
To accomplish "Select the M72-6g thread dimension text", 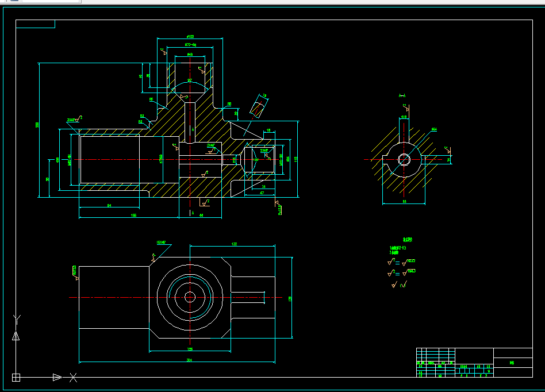I will coord(190,45).
